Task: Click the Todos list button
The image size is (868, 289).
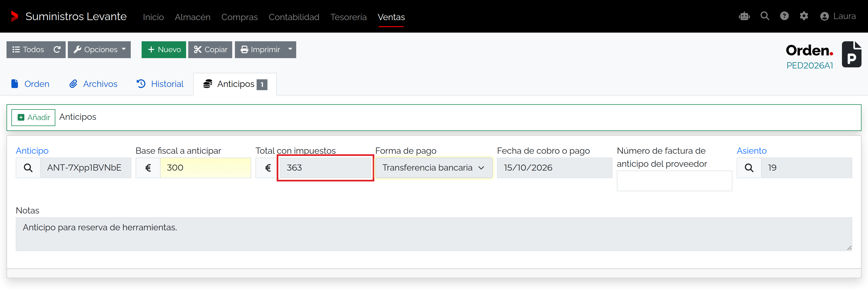Action: pos(28,50)
